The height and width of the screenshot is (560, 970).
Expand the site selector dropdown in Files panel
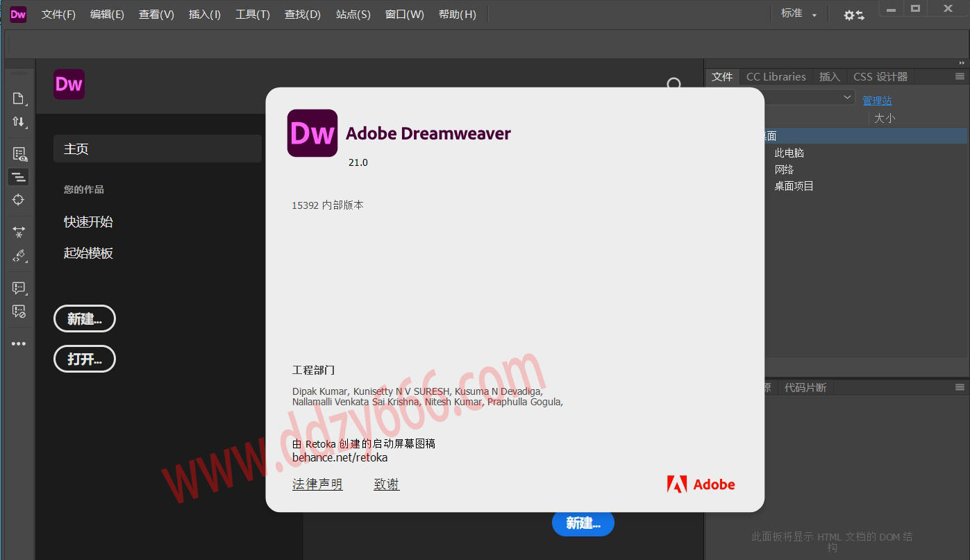click(x=847, y=97)
